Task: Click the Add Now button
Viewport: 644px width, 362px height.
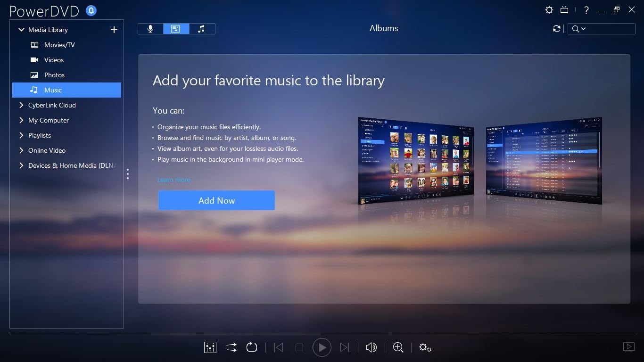Action: click(216, 200)
